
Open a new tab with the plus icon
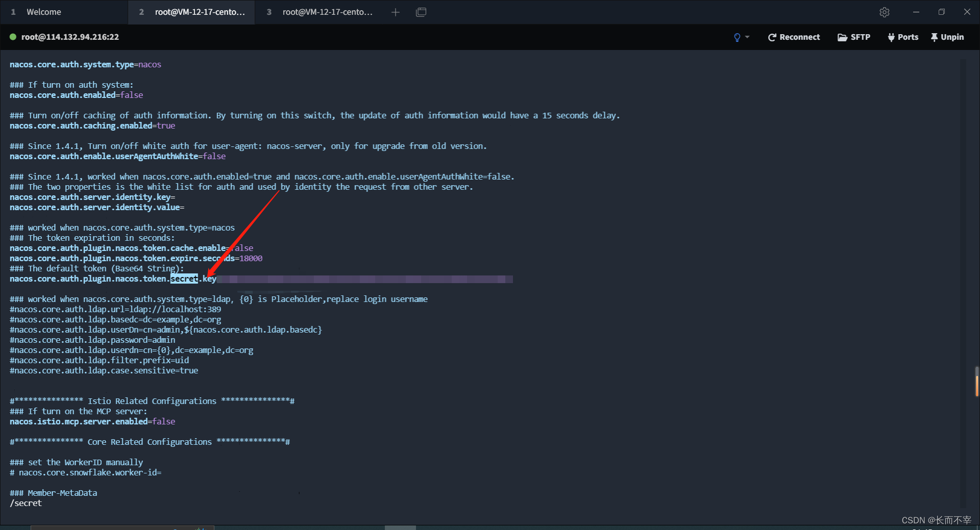click(x=396, y=12)
